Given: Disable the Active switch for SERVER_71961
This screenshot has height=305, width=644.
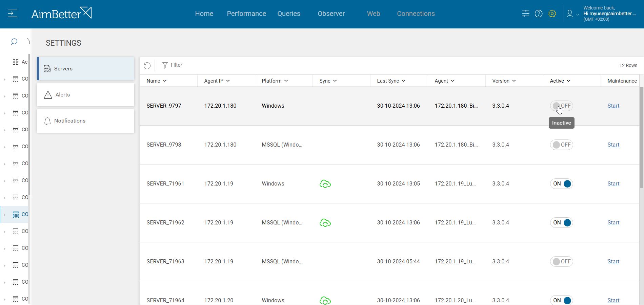Looking at the screenshot, I should pos(561,184).
